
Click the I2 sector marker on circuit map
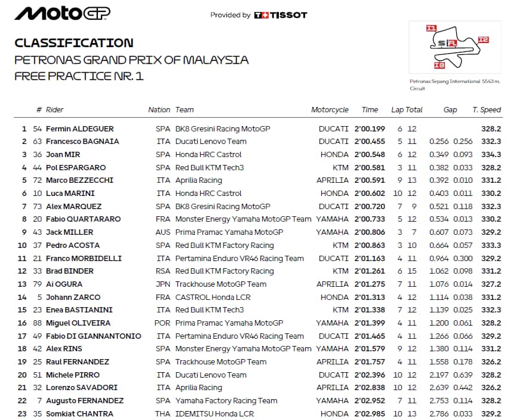pos(483,39)
